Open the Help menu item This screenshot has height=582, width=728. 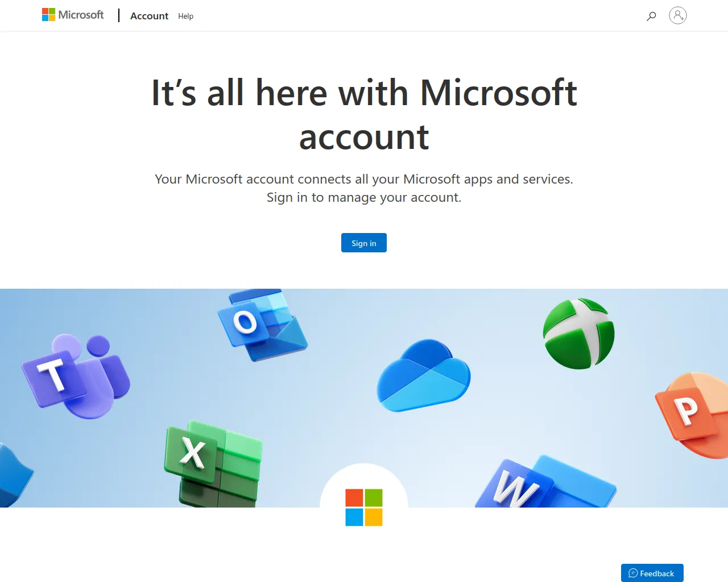click(x=185, y=16)
